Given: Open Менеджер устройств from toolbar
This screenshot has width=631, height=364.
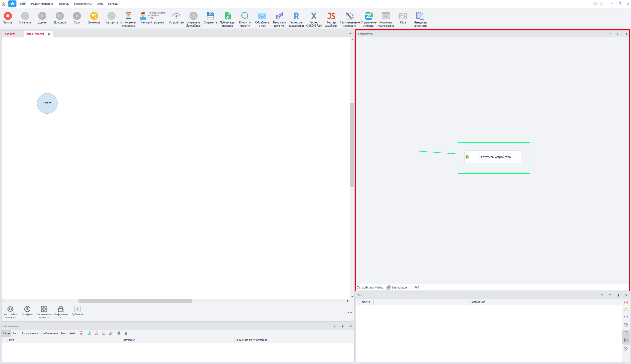Looking at the screenshot, I should point(420,16).
